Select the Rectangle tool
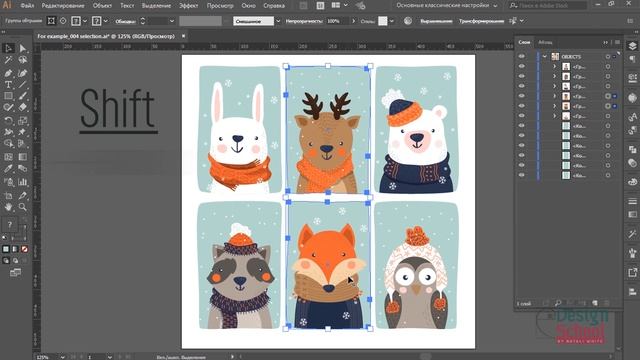 (x=8, y=96)
